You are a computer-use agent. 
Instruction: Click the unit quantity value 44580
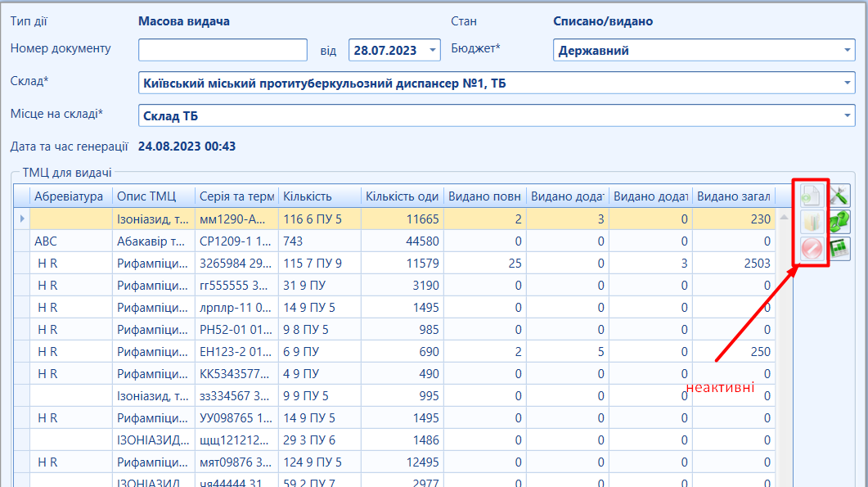(x=422, y=241)
